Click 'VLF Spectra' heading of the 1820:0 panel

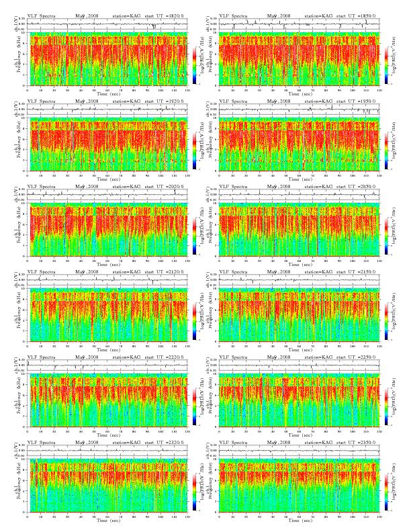point(42,16)
